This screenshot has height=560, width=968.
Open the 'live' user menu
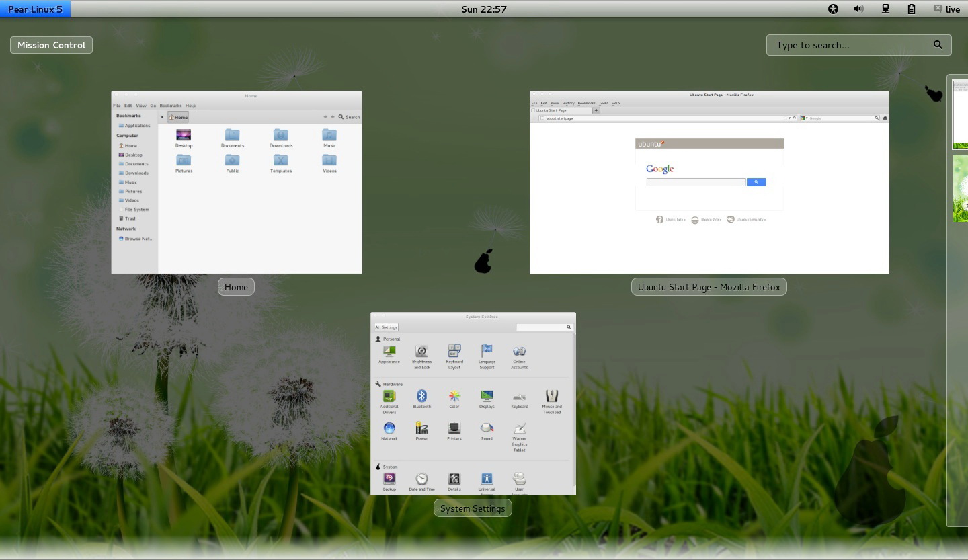pos(946,9)
